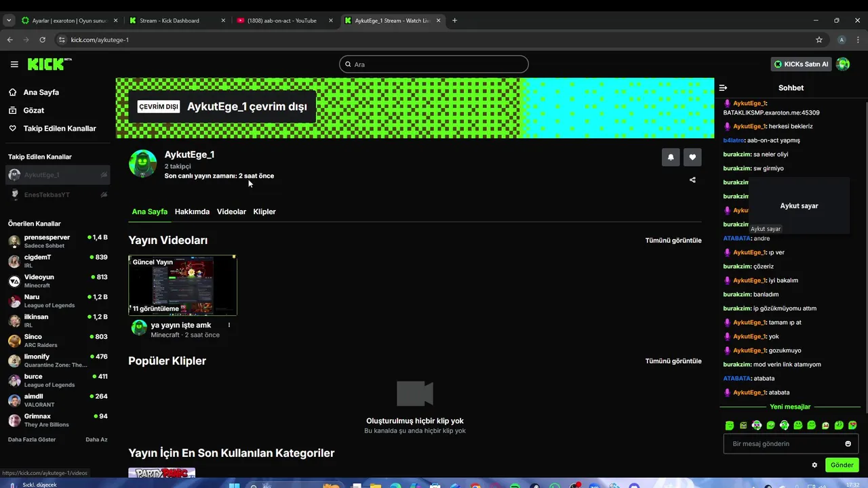Open new browser tab
Viewport: 868px width, 488px height.
tap(454, 20)
